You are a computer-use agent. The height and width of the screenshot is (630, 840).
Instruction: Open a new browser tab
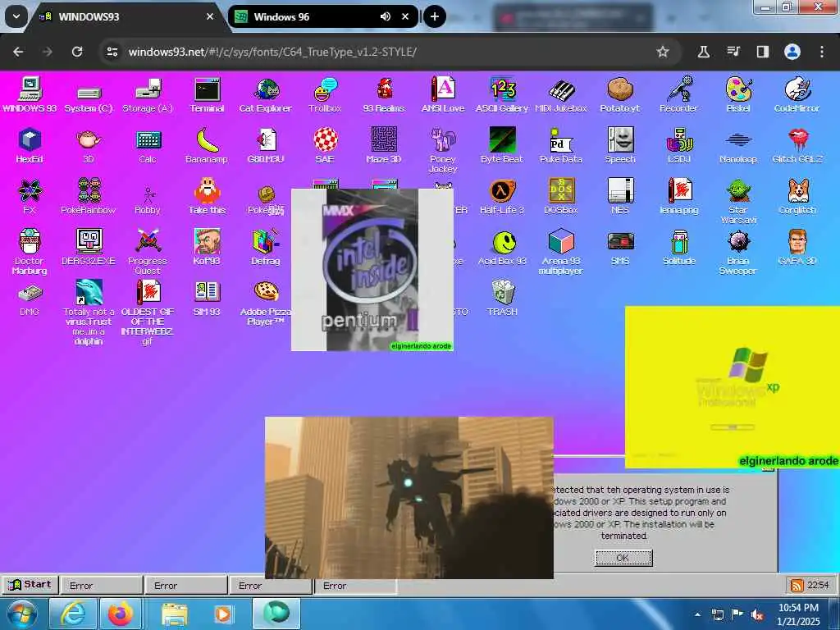coord(435,16)
